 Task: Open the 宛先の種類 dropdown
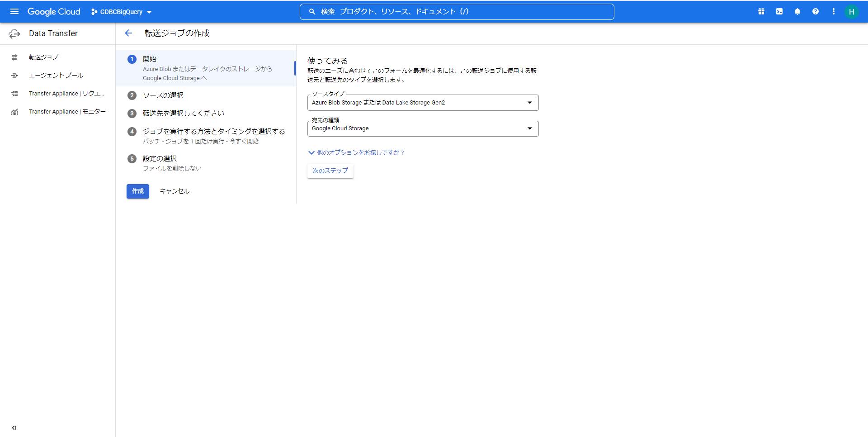tap(423, 128)
